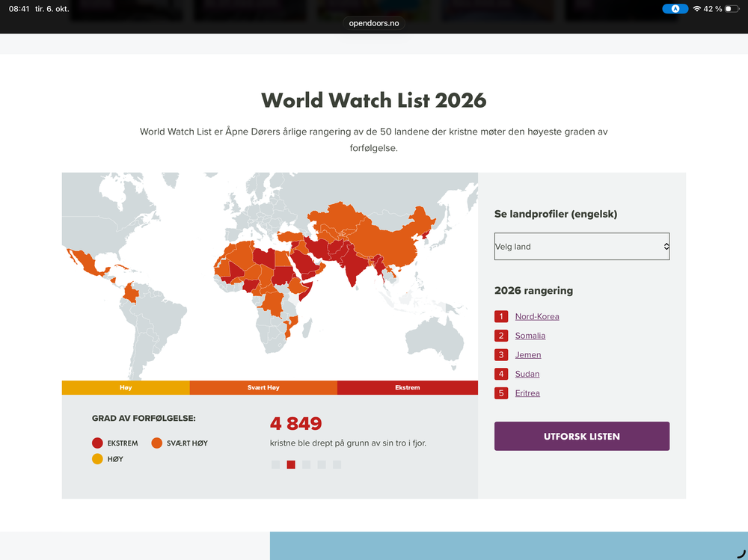Select the Høy tab below the map
Screen dimensions: 748x560
126,387
